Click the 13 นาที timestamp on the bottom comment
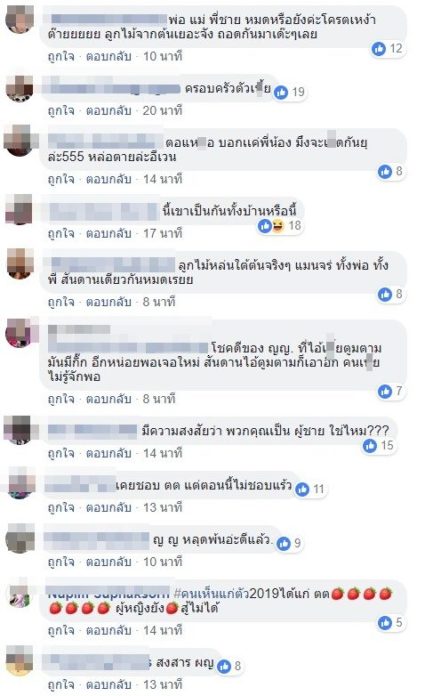This screenshot has width=433, height=696. (x=163, y=684)
